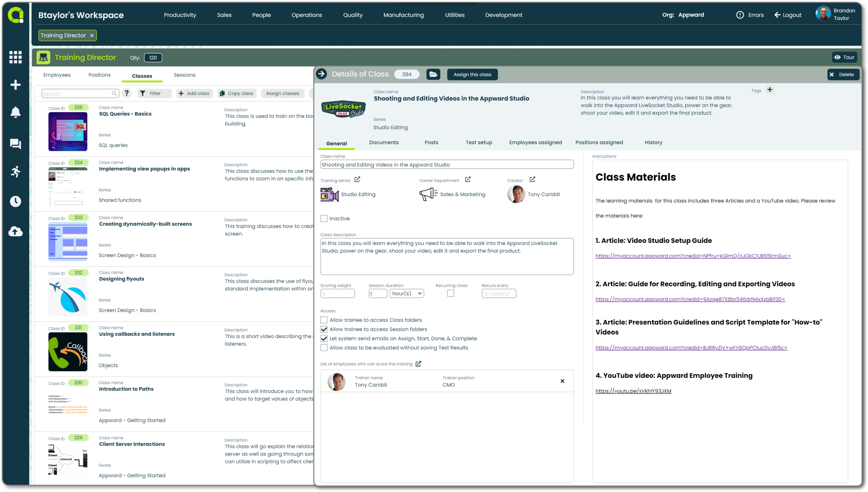
Task: Click the running person activity icon
Action: 15,172
